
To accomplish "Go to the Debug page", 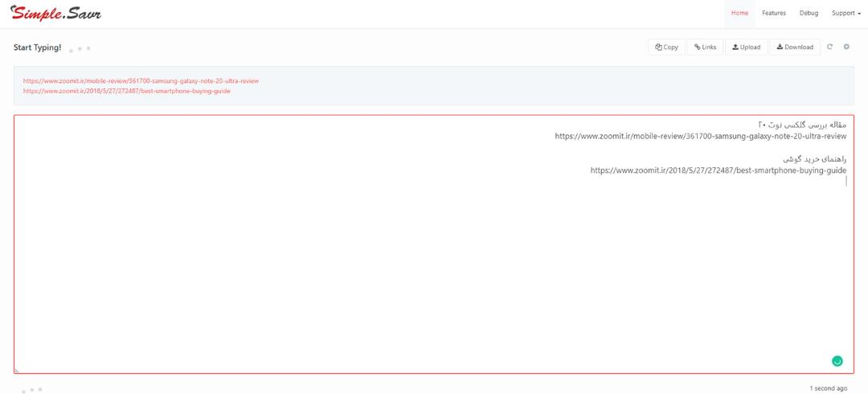I will pos(809,14).
